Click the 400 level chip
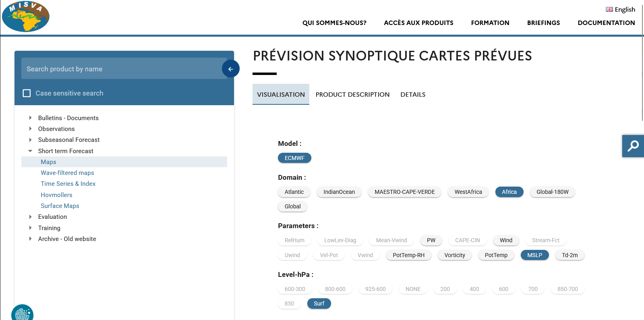 (x=474, y=289)
